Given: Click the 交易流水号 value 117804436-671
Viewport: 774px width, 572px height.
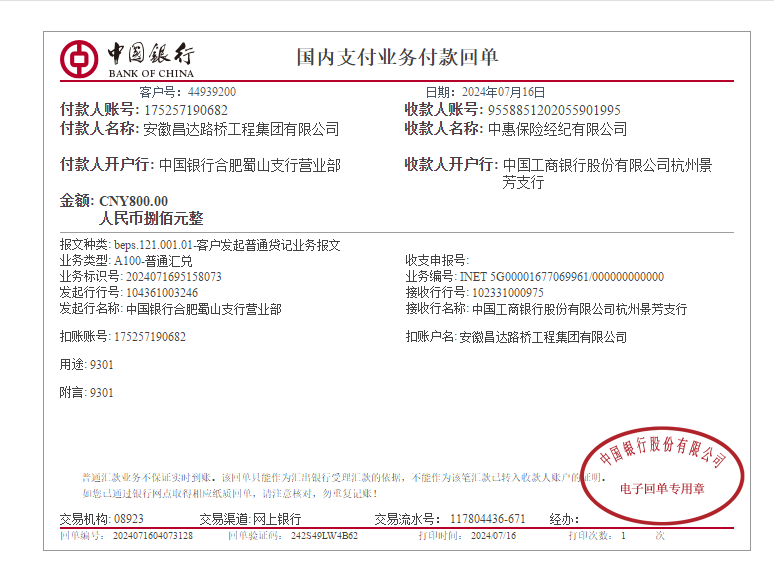Looking at the screenshot, I should point(488,519).
